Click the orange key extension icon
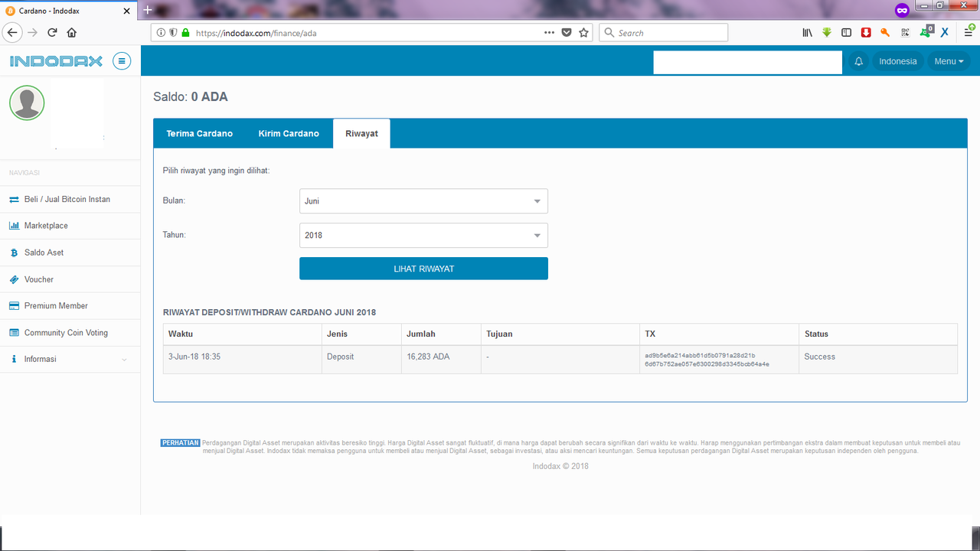The image size is (980, 551). click(x=885, y=33)
